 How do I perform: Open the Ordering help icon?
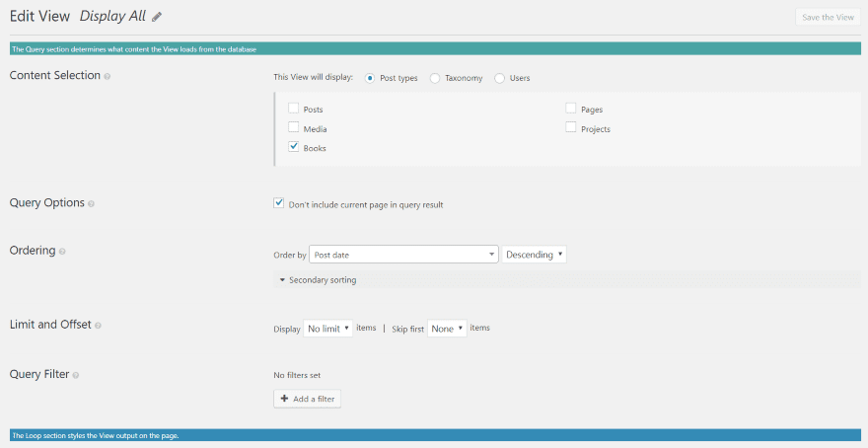[62, 252]
